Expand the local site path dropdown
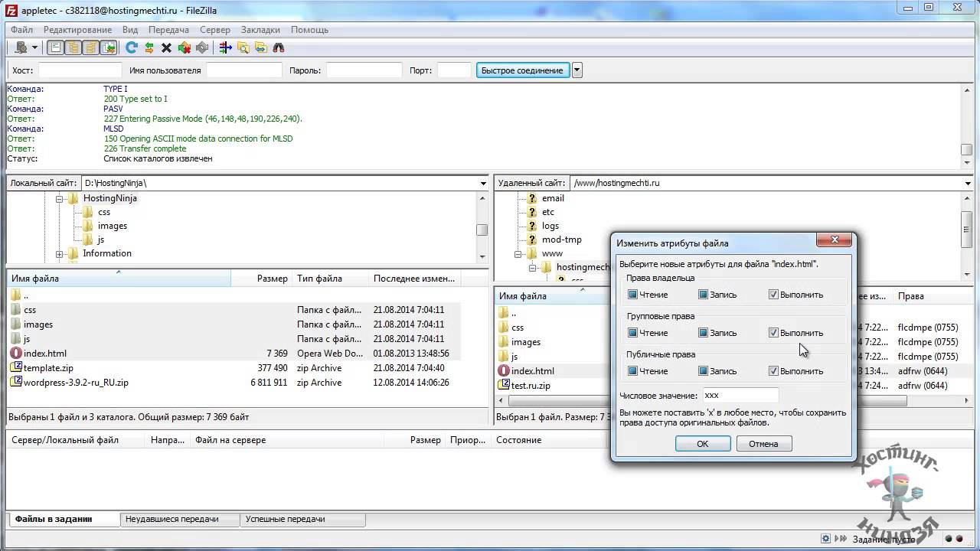The width and height of the screenshot is (980, 551). click(483, 184)
